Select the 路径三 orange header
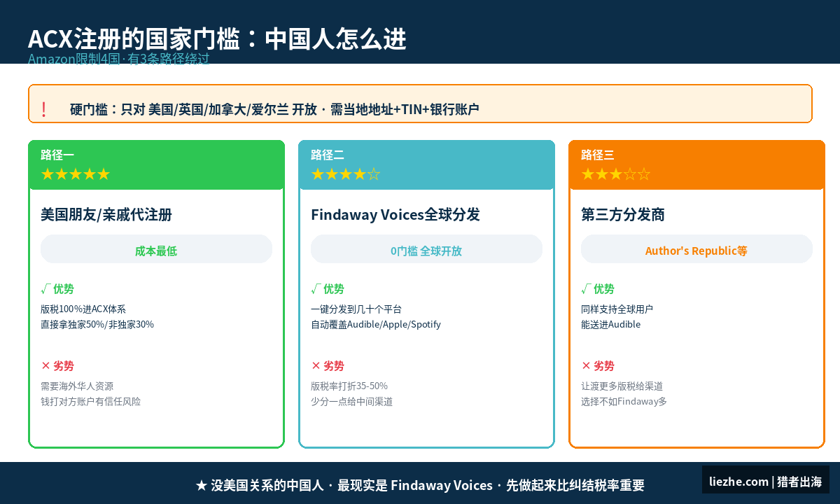This screenshot has height=504, width=840. [696, 165]
